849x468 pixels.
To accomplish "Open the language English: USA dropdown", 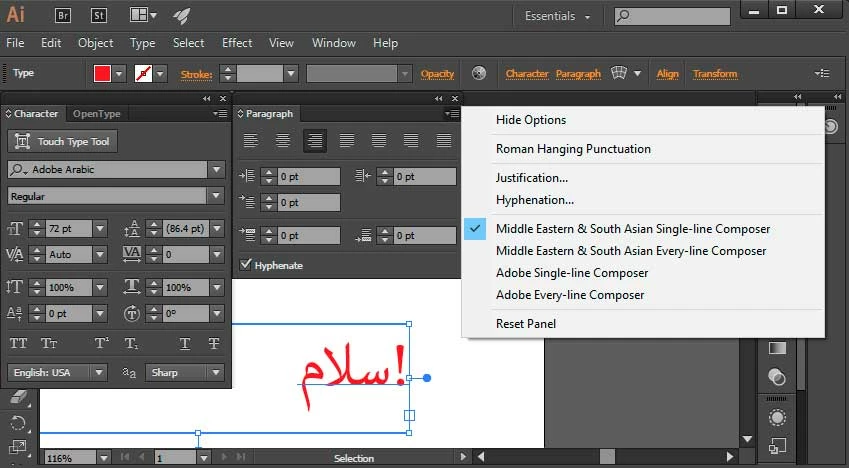I will pos(99,372).
